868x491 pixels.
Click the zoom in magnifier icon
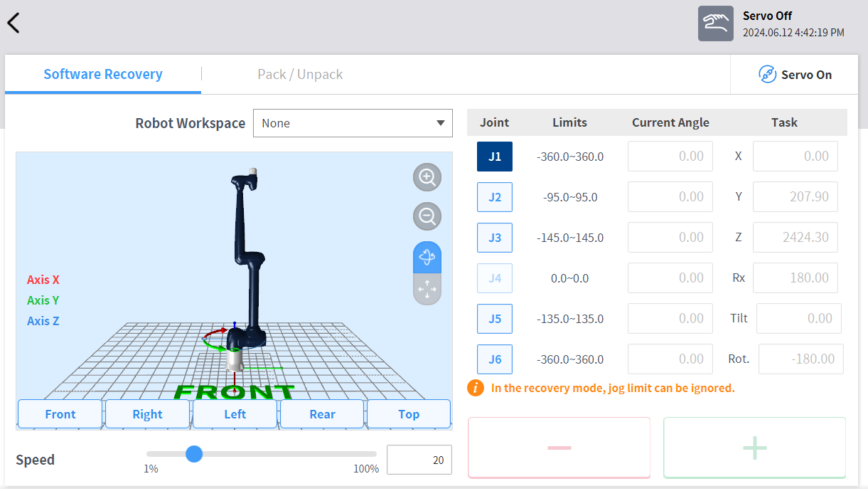tap(427, 177)
